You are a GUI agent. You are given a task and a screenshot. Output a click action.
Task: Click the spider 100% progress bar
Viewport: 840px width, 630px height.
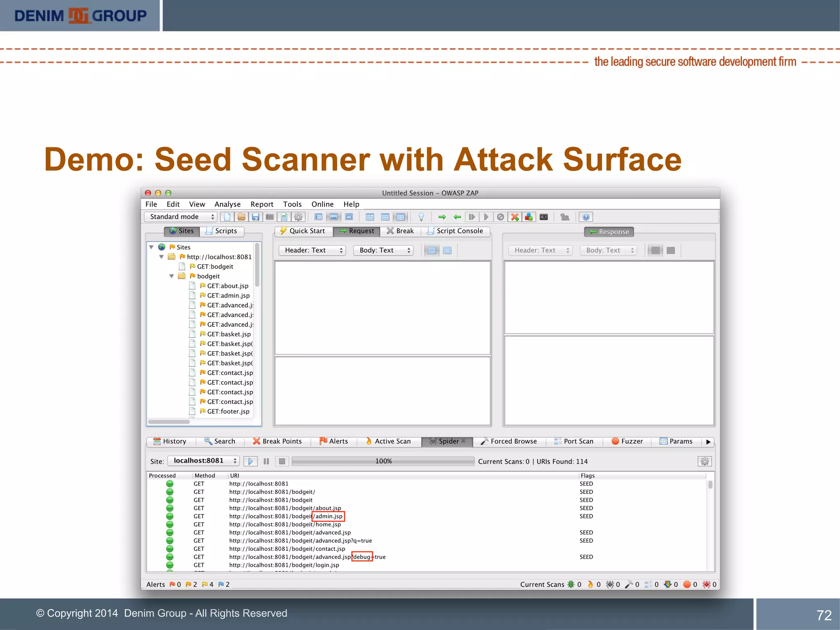point(383,461)
